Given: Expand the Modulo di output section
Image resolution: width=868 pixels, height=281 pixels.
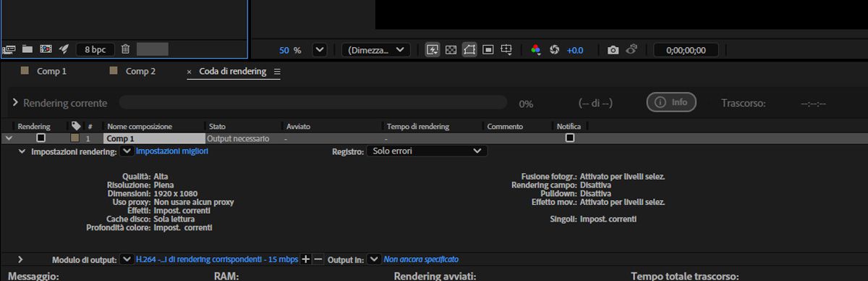Looking at the screenshot, I should point(20,259).
